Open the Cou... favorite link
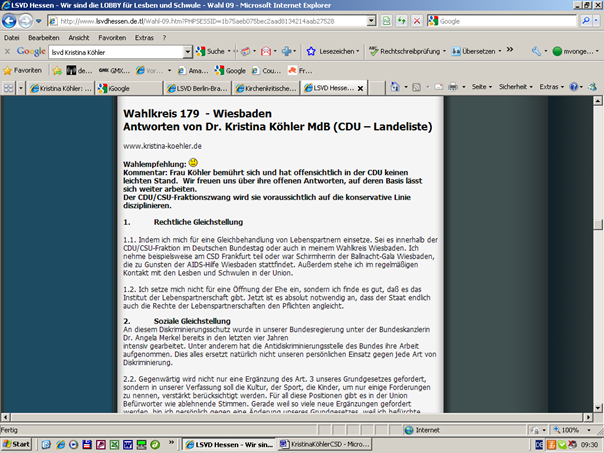Image resolution: width=604 pixels, height=453 pixels. click(266, 70)
